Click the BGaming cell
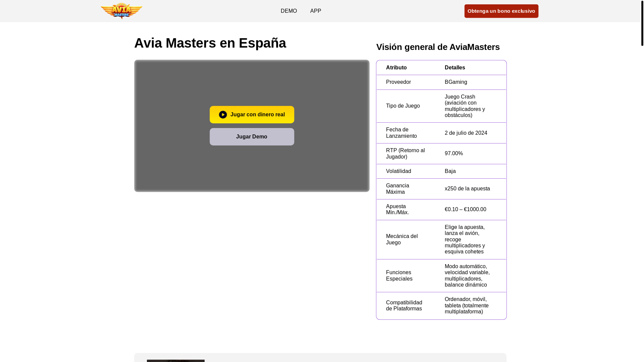 click(456, 82)
